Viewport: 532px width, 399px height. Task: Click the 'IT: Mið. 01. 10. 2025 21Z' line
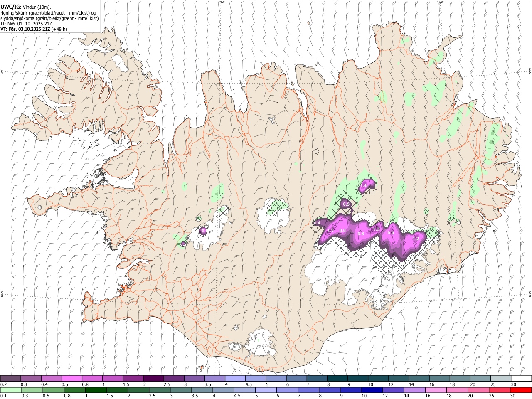pyautogui.click(x=26, y=24)
